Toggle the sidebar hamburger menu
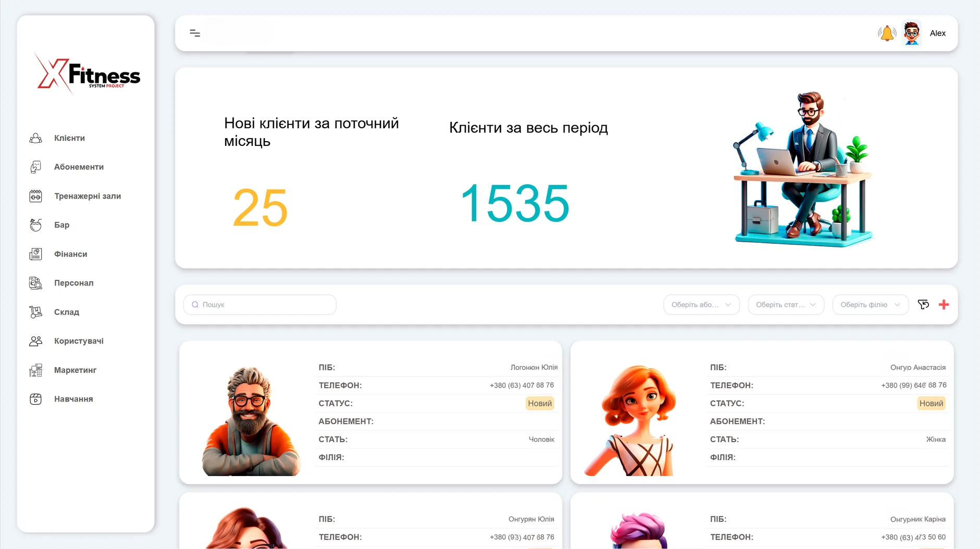980x549 pixels. [195, 33]
